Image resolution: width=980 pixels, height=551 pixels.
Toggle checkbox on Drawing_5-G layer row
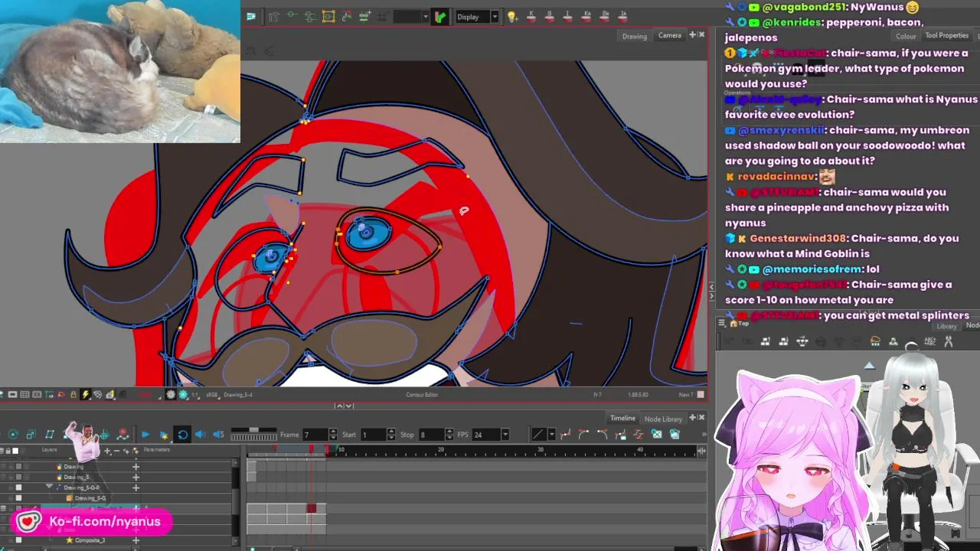18,498
